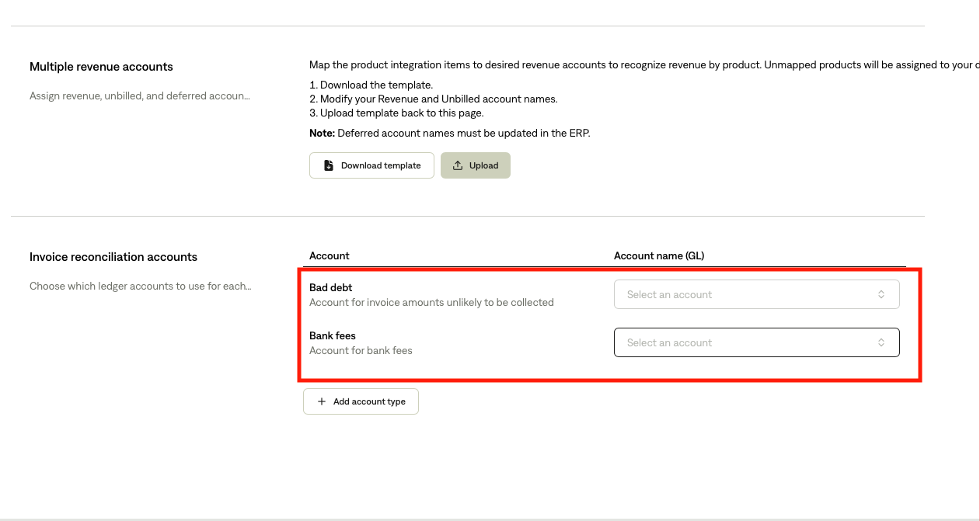
Task: Click the truncated text about revenue accounts
Action: click(x=140, y=96)
